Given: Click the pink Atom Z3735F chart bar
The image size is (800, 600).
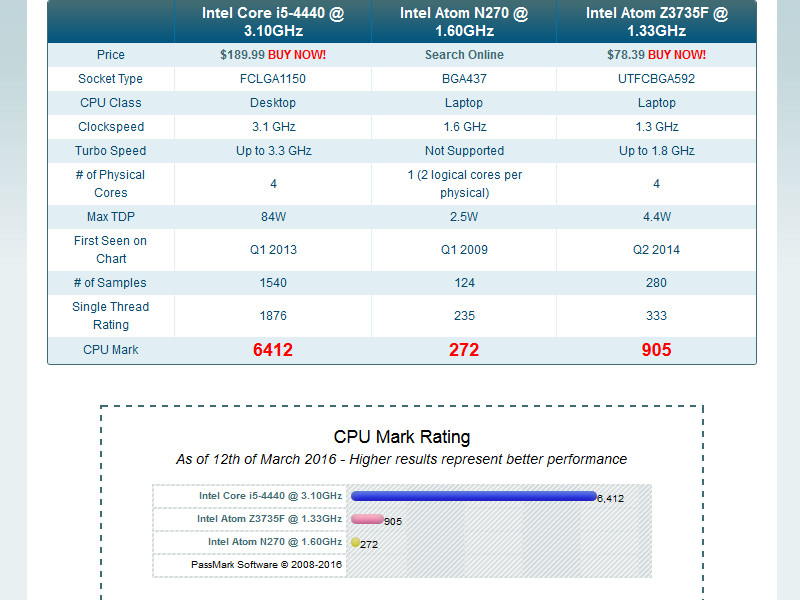Looking at the screenshot, I should click(367, 519).
